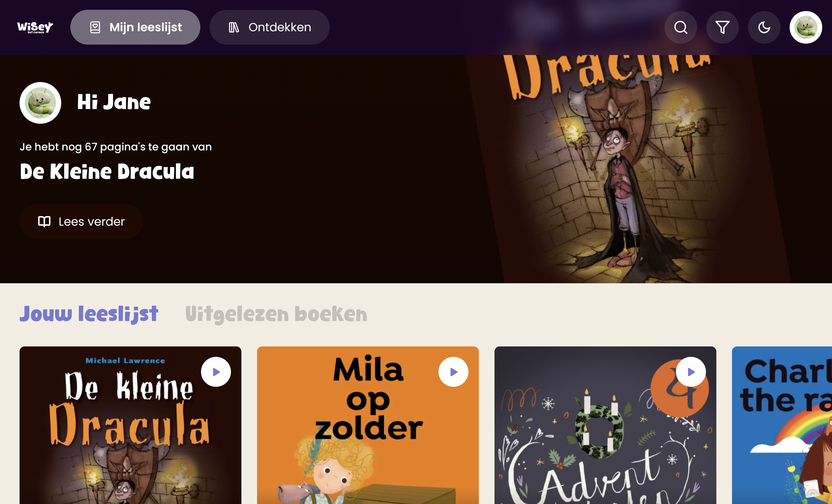Click the Wisey logo
Screen dimensions: 832x504
tap(35, 27)
